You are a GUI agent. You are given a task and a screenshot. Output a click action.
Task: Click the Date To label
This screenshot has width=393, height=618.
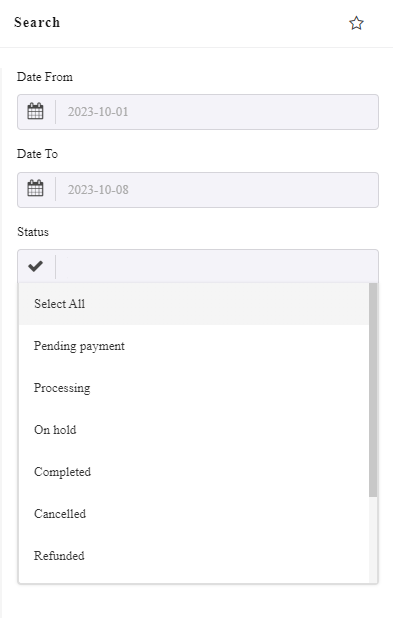(37, 154)
